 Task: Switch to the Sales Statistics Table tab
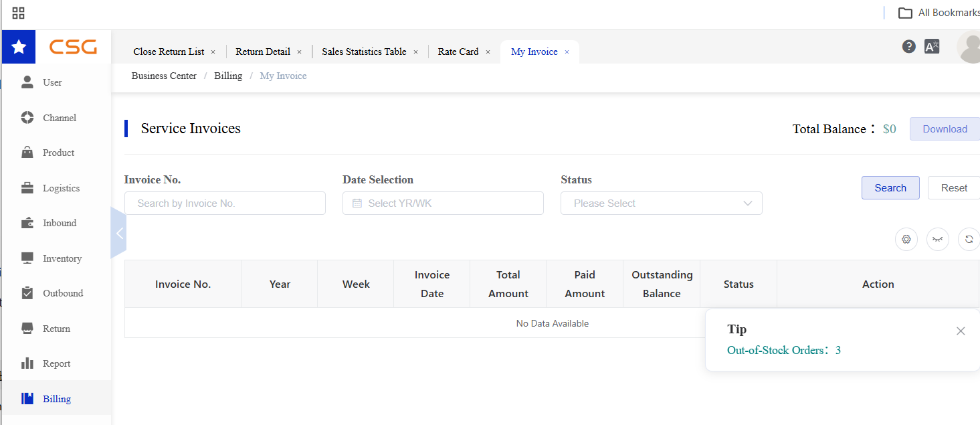coord(364,52)
